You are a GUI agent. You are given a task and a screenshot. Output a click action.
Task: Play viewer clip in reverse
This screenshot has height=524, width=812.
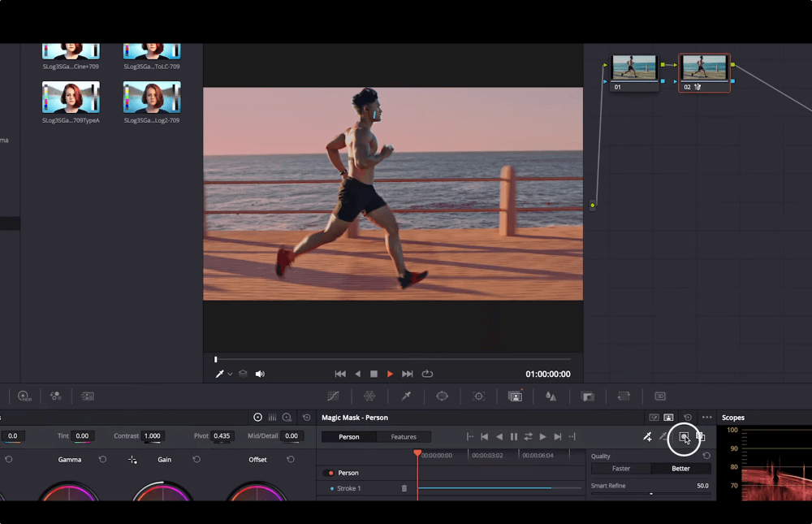click(x=357, y=374)
